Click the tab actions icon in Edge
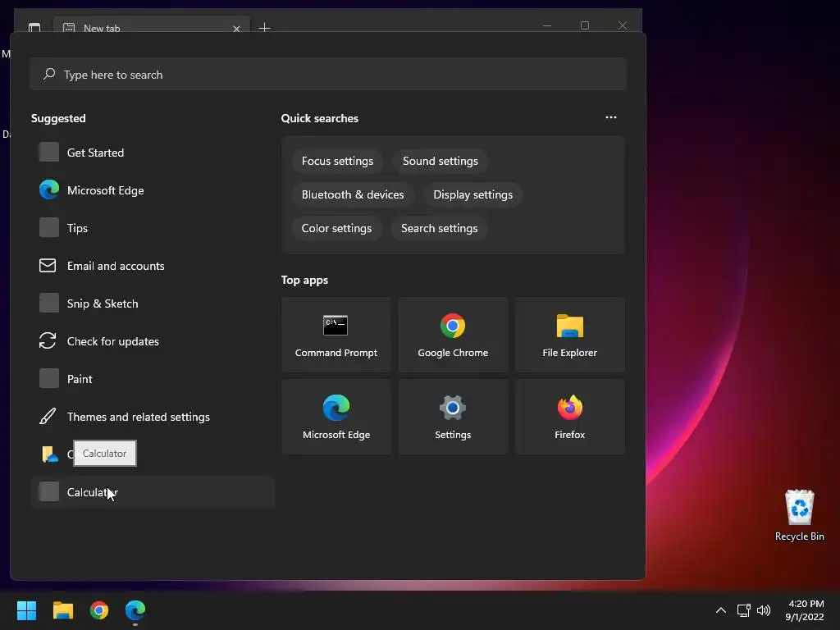The height and width of the screenshot is (630, 840). click(x=34, y=27)
